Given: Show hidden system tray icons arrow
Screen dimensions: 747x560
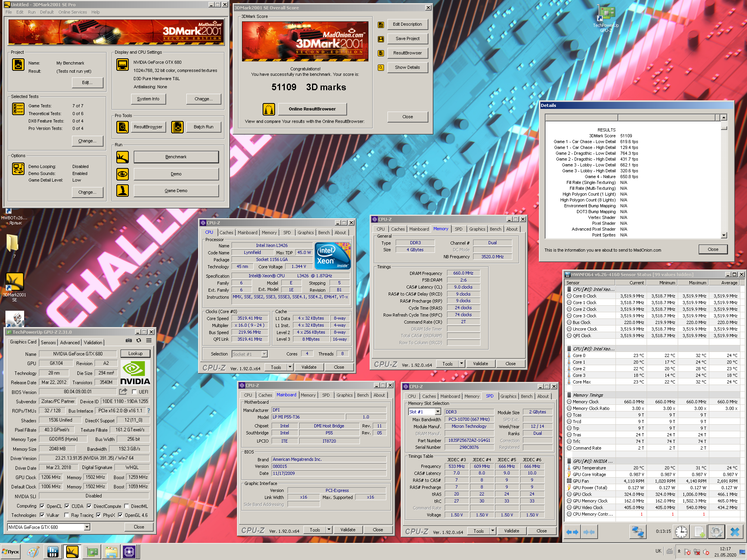Looking at the screenshot, I should tap(679, 551).
